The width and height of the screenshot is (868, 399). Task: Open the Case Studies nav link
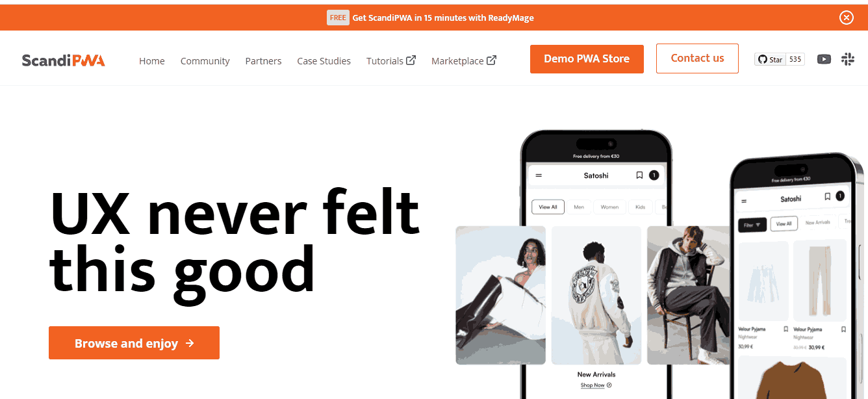(x=324, y=61)
